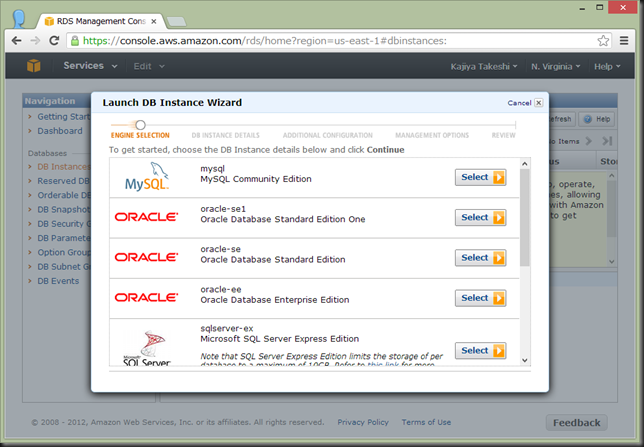Click the Review wizard step
The width and height of the screenshot is (644, 447).
click(504, 135)
